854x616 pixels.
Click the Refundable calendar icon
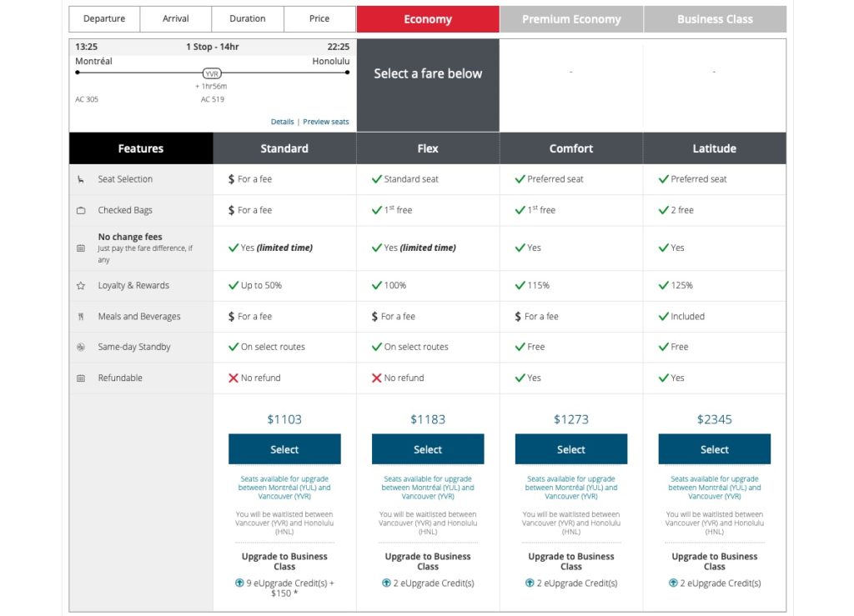tap(81, 378)
